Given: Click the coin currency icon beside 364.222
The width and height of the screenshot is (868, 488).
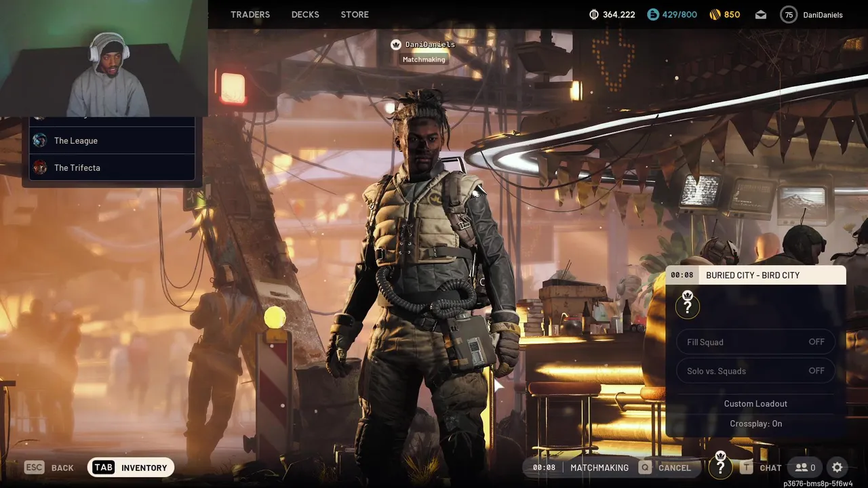Looking at the screenshot, I should coord(594,14).
